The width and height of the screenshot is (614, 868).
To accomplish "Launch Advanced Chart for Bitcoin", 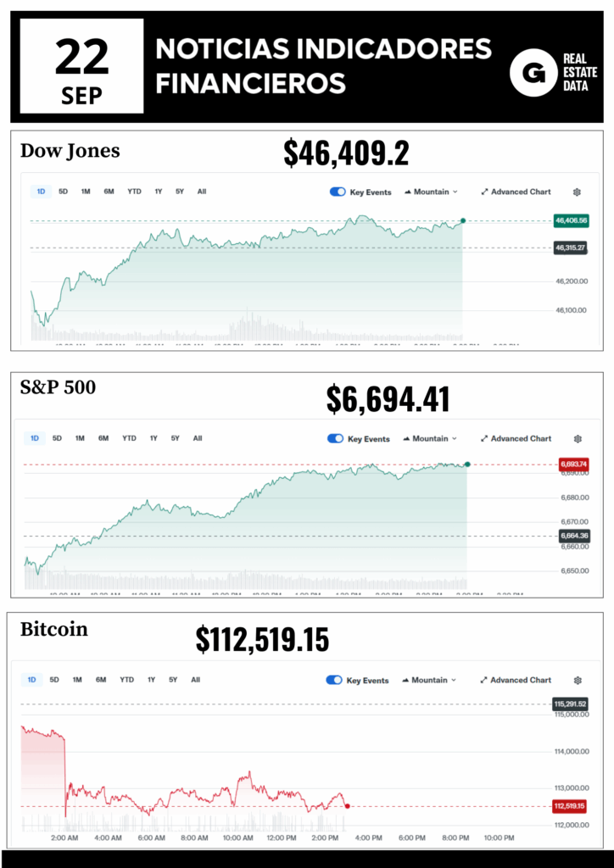I will click(x=516, y=681).
